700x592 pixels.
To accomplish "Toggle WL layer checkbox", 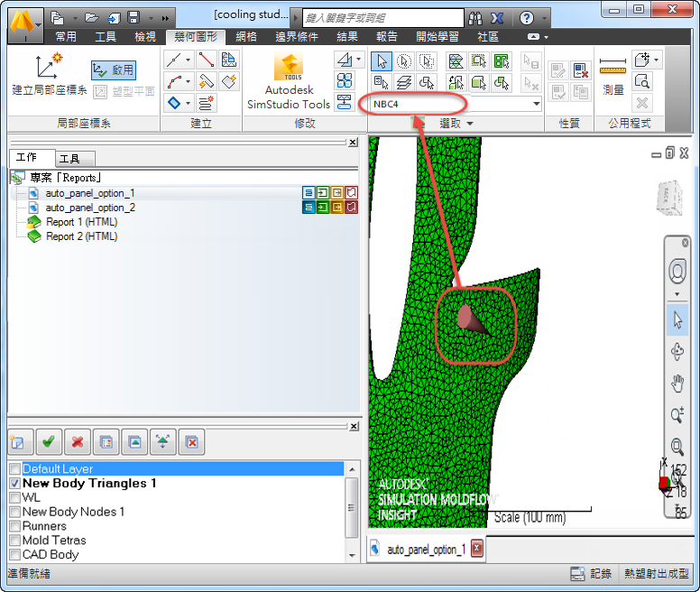I will tap(14, 497).
